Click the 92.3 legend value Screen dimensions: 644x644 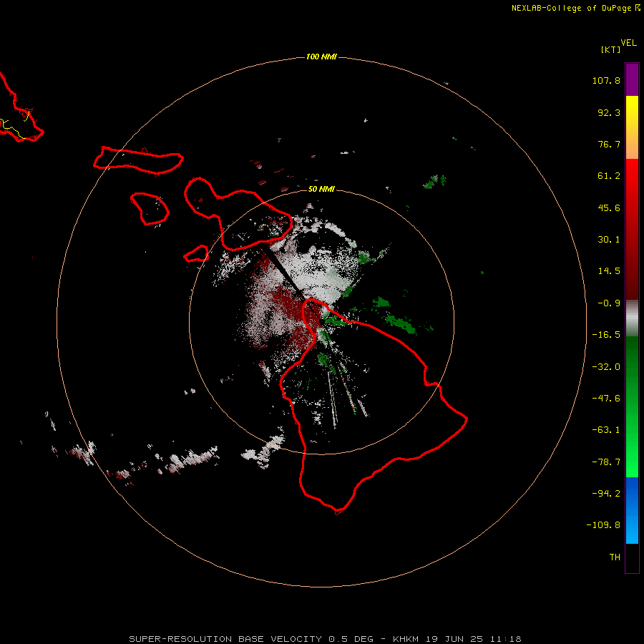tap(609, 112)
